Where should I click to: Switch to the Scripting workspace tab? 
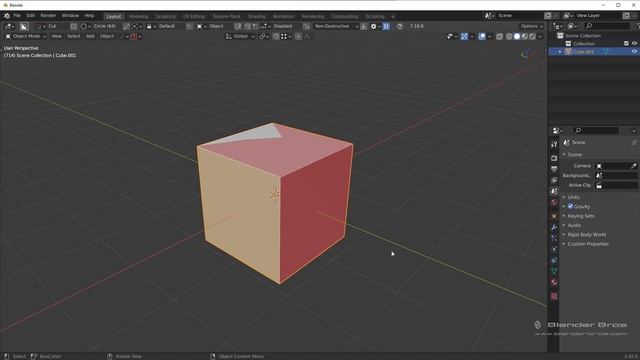[375, 16]
